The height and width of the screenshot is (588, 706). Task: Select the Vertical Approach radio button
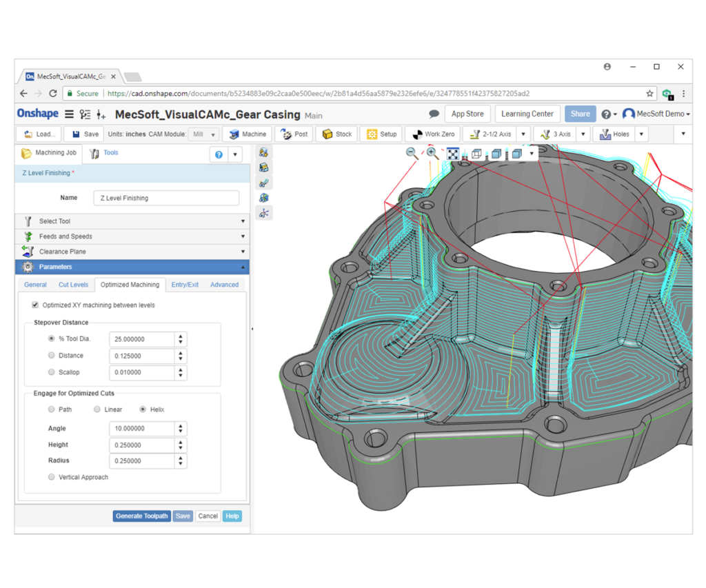51,477
